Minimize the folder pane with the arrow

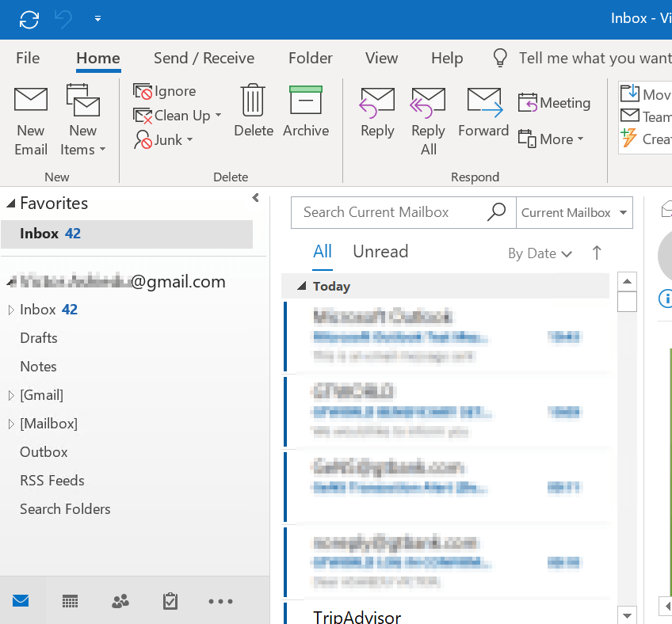(x=255, y=197)
